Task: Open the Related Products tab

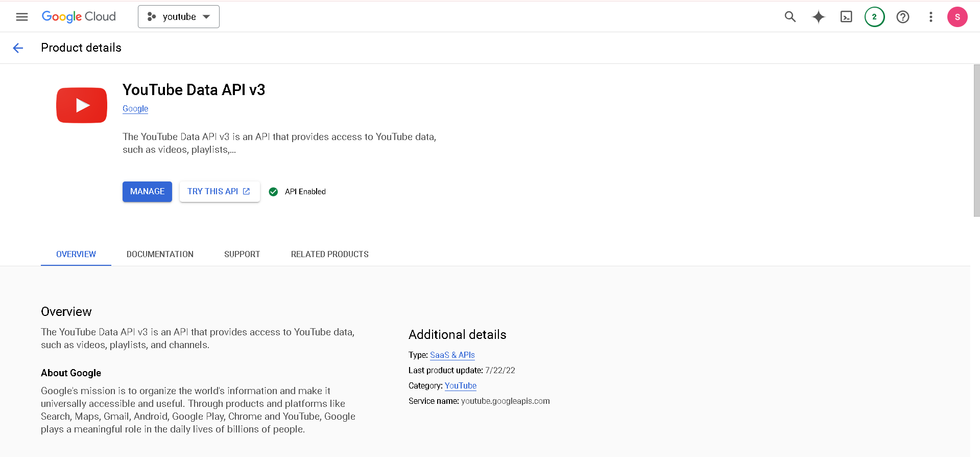Action: 329,254
